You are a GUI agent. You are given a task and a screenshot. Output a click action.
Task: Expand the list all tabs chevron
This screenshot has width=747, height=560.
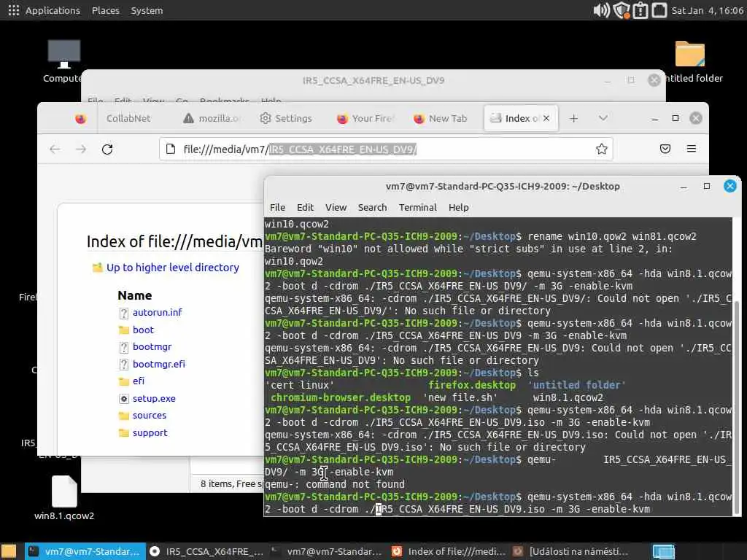pyautogui.click(x=603, y=118)
